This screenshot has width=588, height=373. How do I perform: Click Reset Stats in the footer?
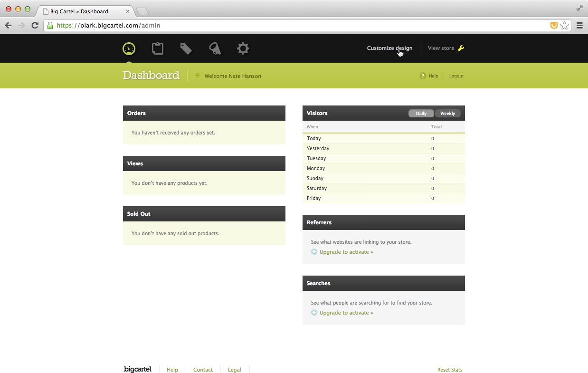[449, 369]
